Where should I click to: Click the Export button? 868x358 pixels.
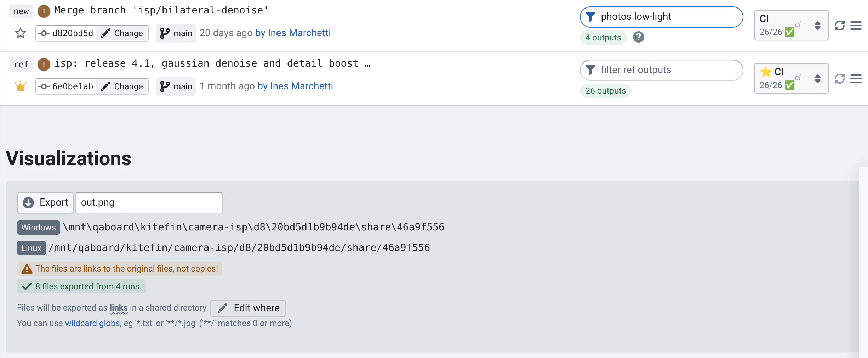point(45,203)
